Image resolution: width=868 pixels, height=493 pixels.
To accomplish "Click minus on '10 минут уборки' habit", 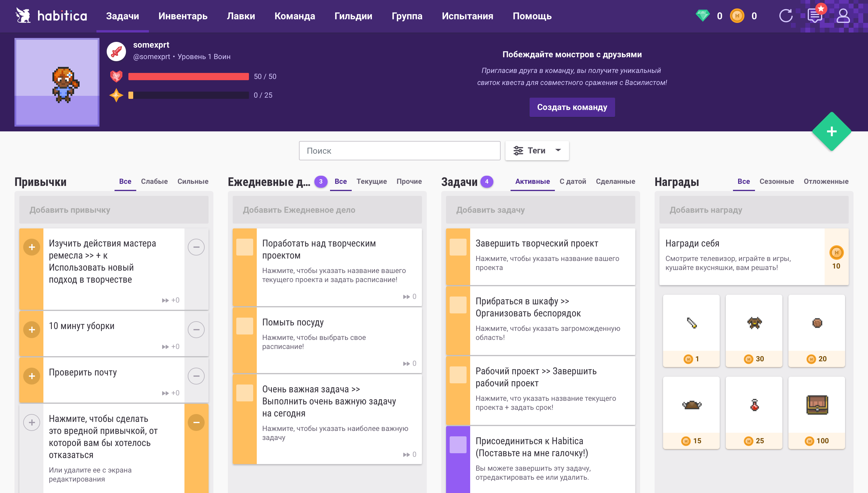I will pyautogui.click(x=196, y=330).
